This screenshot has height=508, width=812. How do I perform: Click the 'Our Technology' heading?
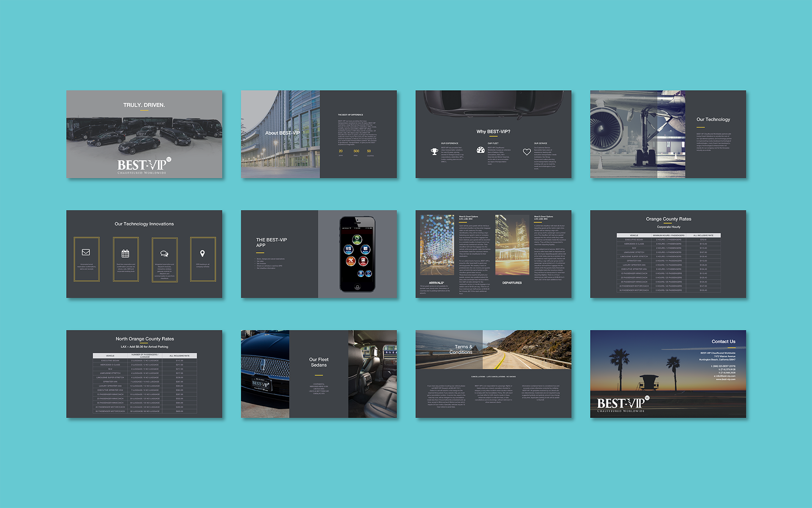pyautogui.click(x=713, y=119)
